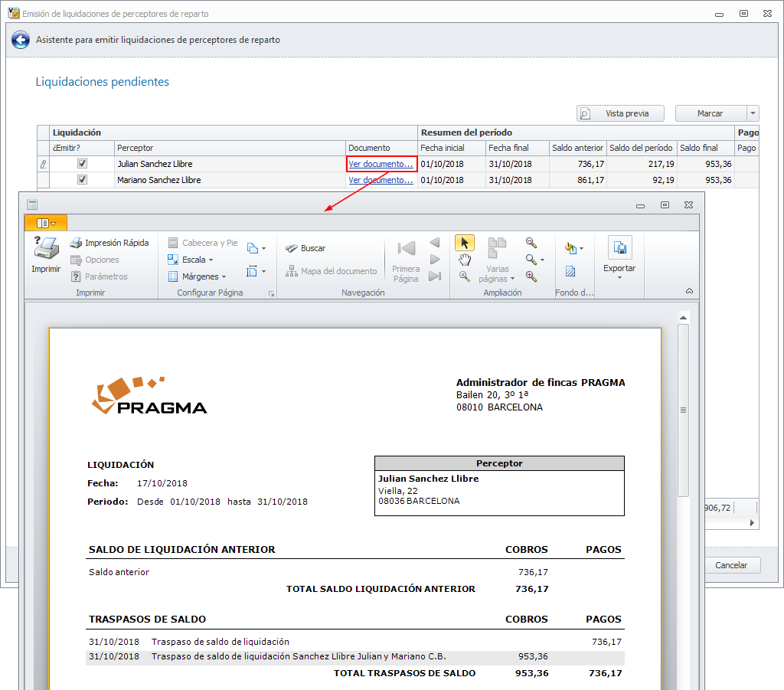The image size is (784, 690).
Task: Click the Perceptor column header
Action: [x=230, y=148]
